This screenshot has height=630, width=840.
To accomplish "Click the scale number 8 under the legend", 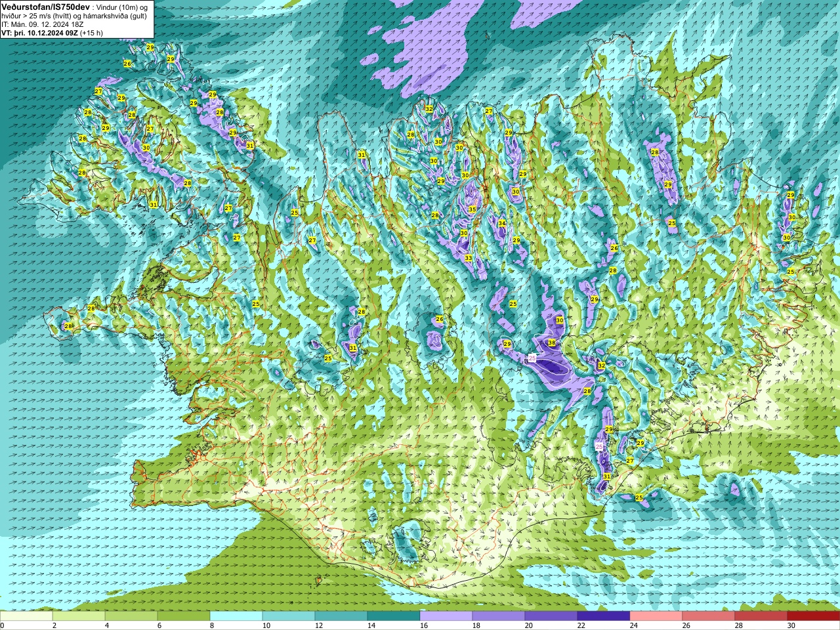I will tap(212, 625).
